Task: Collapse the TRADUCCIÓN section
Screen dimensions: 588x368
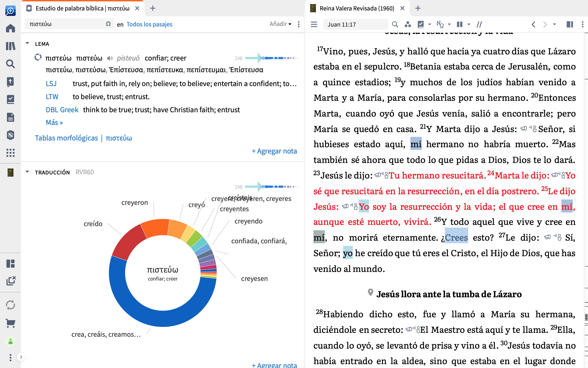Action: 27,172
